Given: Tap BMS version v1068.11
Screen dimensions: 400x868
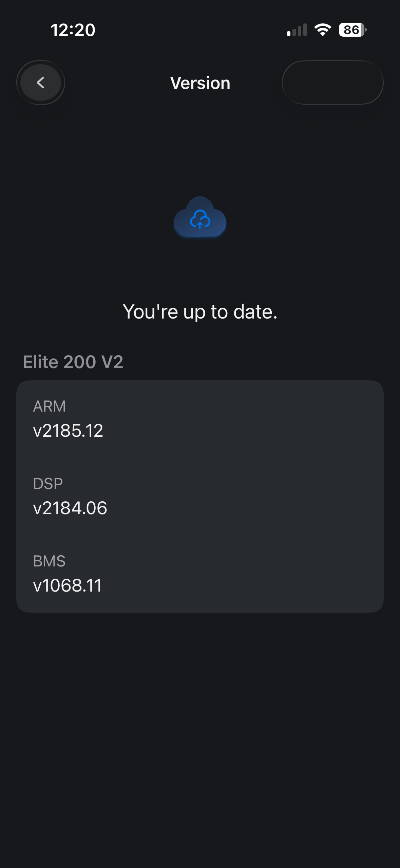Looking at the screenshot, I should pyautogui.click(x=67, y=585).
